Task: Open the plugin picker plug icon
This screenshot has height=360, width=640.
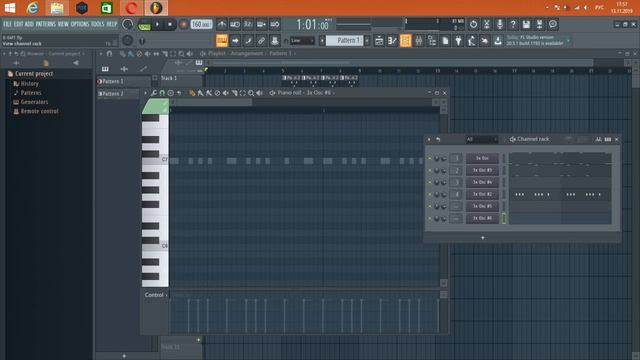Action: [x=458, y=40]
